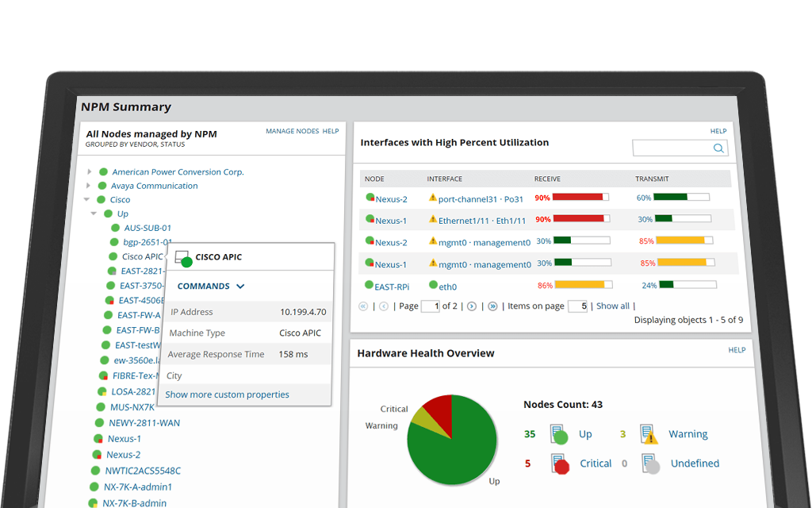Viewport: 812px width, 508px height.
Task: Click the Cisco APIC node icon in popup
Action: (x=182, y=258)
